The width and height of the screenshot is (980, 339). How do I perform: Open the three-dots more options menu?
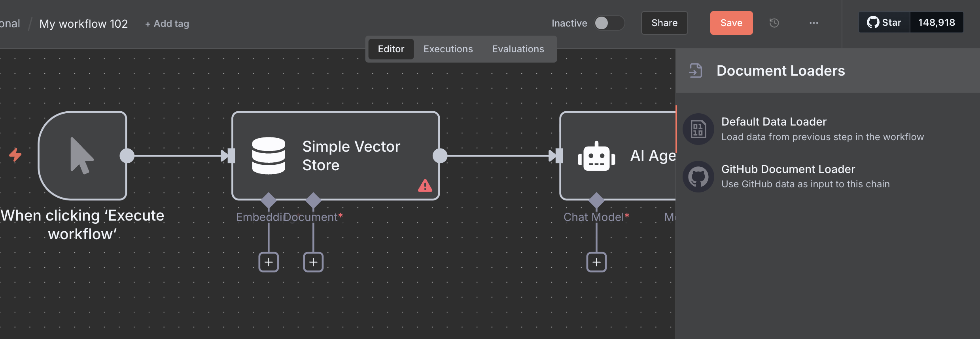pos(814,23)
